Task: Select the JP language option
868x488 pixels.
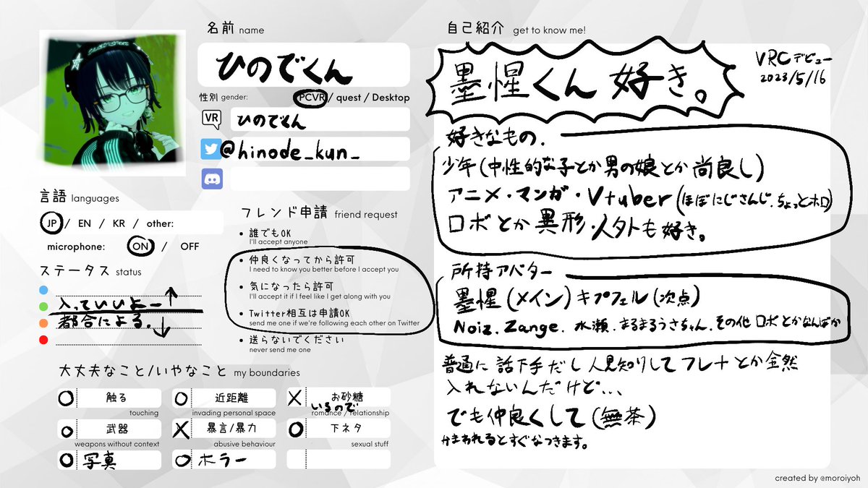Action: click(51, 223)
